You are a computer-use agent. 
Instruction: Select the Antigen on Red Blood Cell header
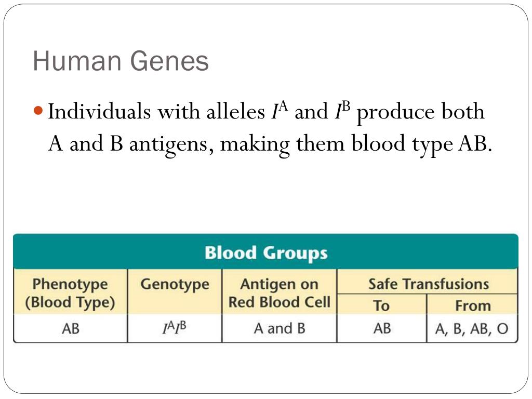click(279, 293)
